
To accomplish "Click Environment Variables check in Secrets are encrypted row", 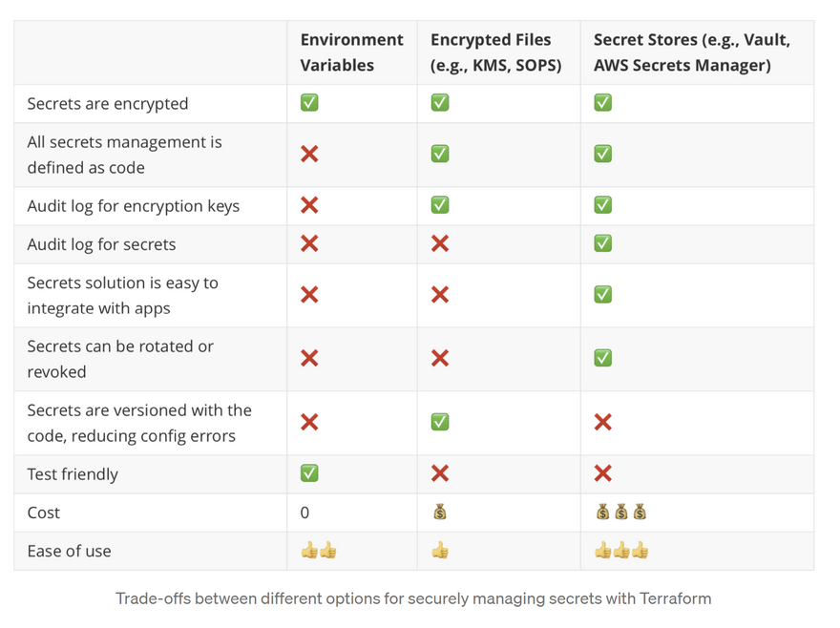I will (x=309, y=102).
